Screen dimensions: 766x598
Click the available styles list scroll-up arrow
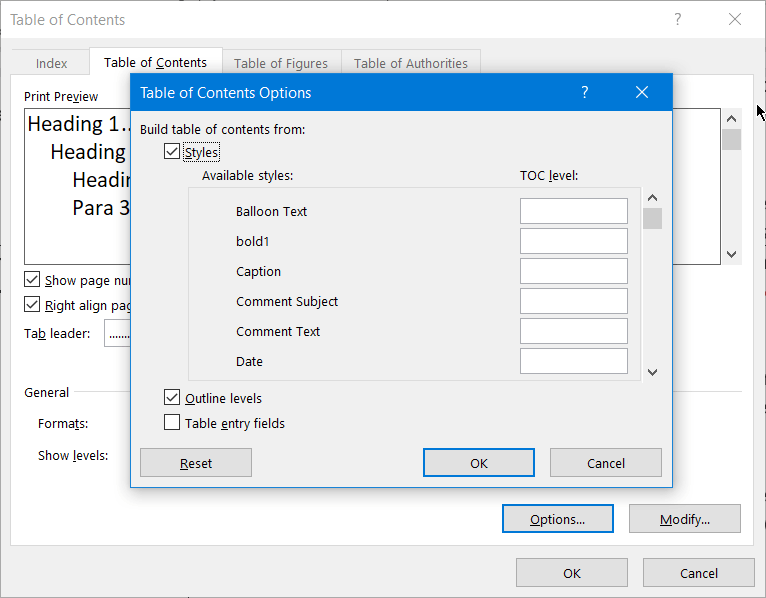click(x=652, y=198)
